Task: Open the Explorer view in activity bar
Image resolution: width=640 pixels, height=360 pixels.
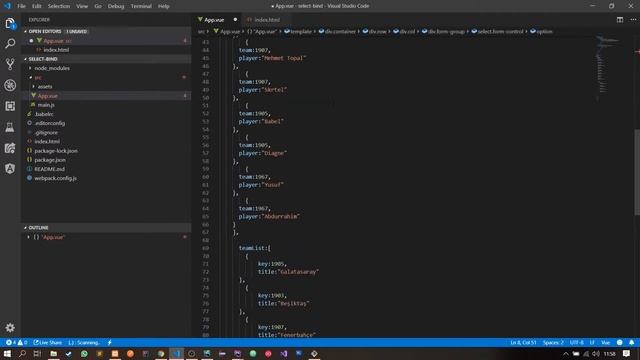Action: pyautogui.click(x=10, y=23)
